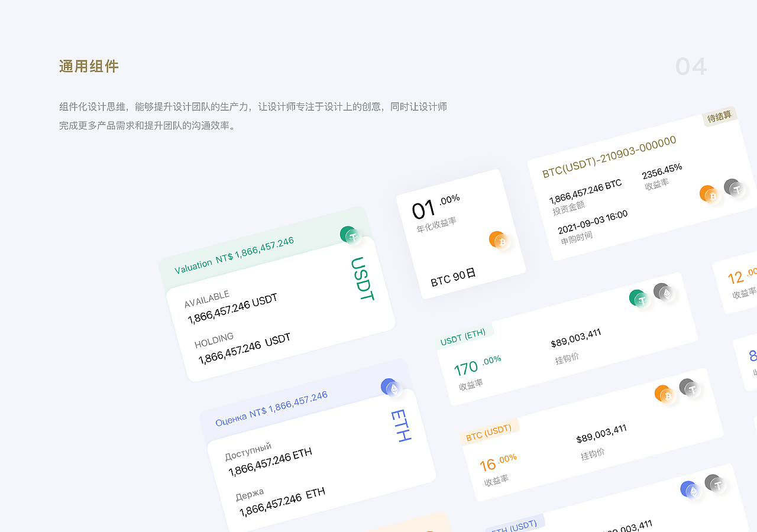
Task: Click the description paragraph starting 组件化设计思维
Action: tap(253, 116)
